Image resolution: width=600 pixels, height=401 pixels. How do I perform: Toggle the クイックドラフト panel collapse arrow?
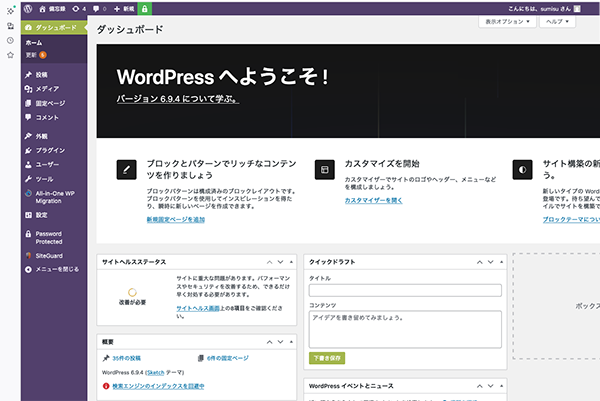click(501, 262)
